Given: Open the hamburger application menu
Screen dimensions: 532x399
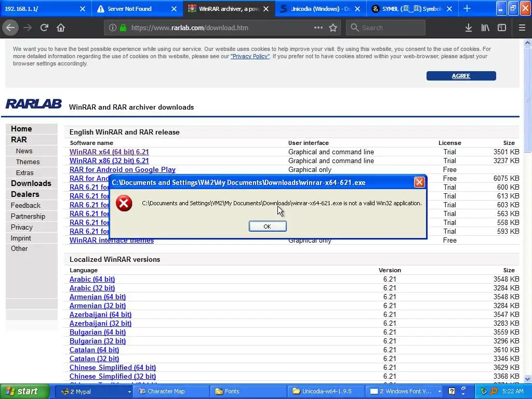Looking at the screenshot, I should pyautogui.click(x=522, y=28).
